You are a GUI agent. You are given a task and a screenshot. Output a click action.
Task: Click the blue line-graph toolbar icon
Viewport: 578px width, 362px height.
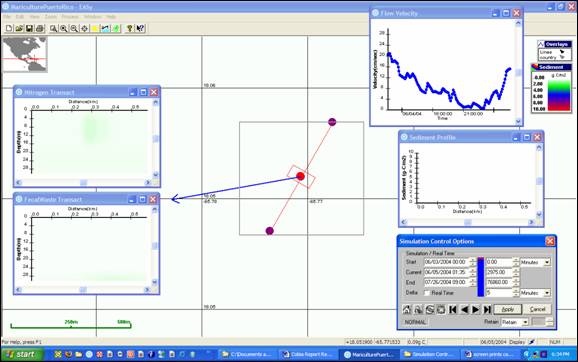[105, 28]
